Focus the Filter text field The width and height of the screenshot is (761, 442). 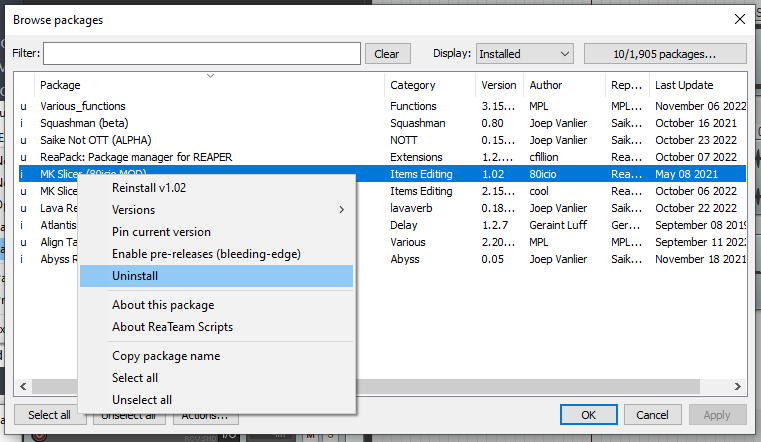pos(202,53)
